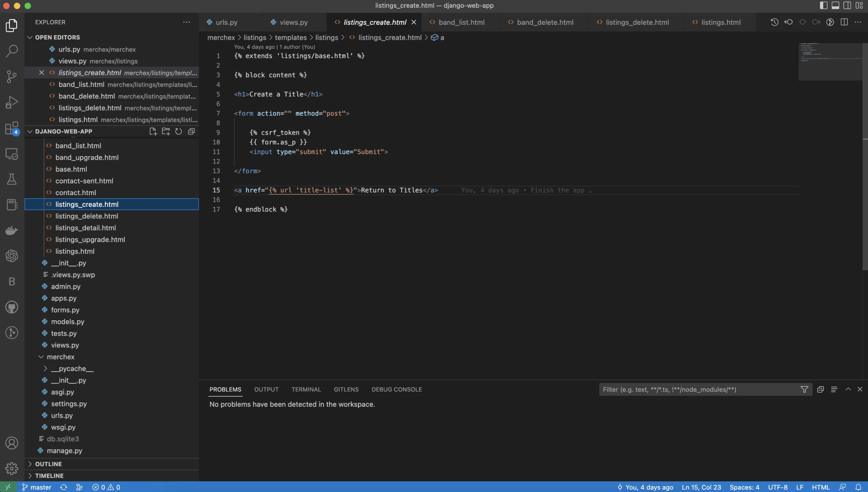
Task: Toggle secondary side bar visibility
Action: (847, 5)
